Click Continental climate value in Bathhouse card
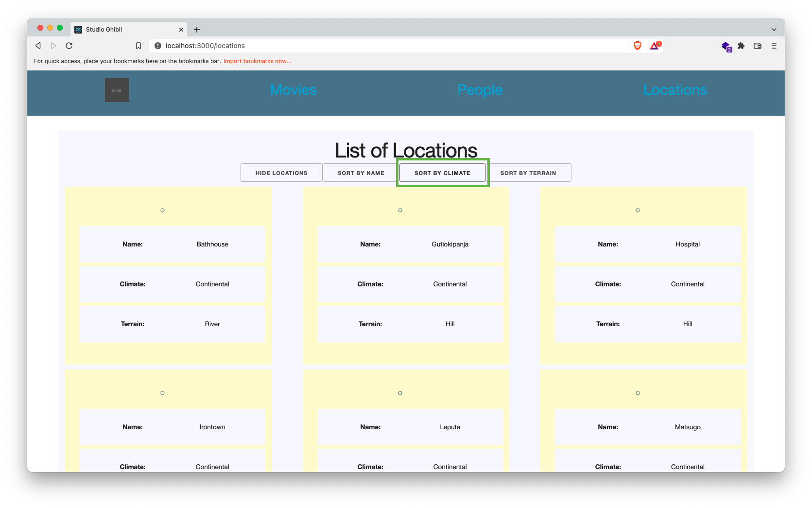The height and width of the screenshot is (508, 812). pos(212,284)
